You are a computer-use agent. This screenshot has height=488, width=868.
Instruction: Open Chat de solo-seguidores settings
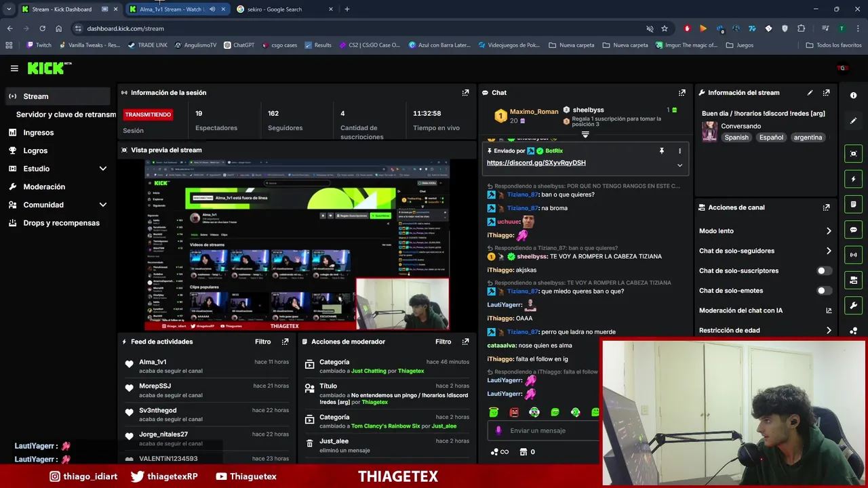coord(765,251)
